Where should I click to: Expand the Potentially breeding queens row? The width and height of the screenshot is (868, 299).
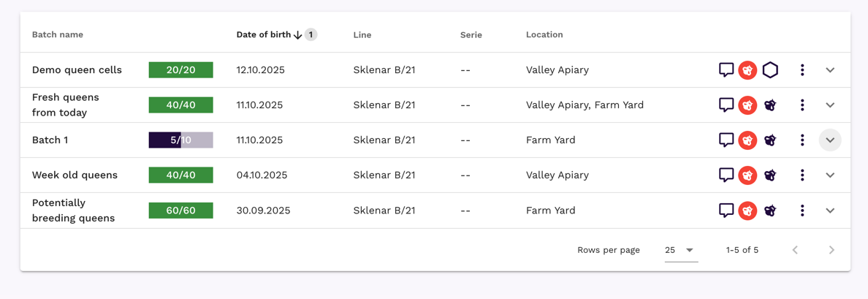[830, 211]
